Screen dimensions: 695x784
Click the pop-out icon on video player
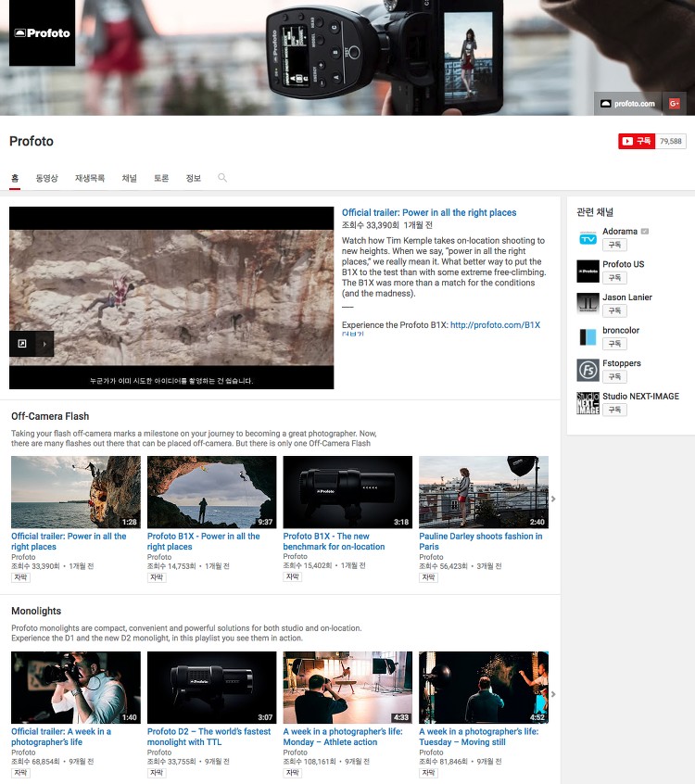22,344
